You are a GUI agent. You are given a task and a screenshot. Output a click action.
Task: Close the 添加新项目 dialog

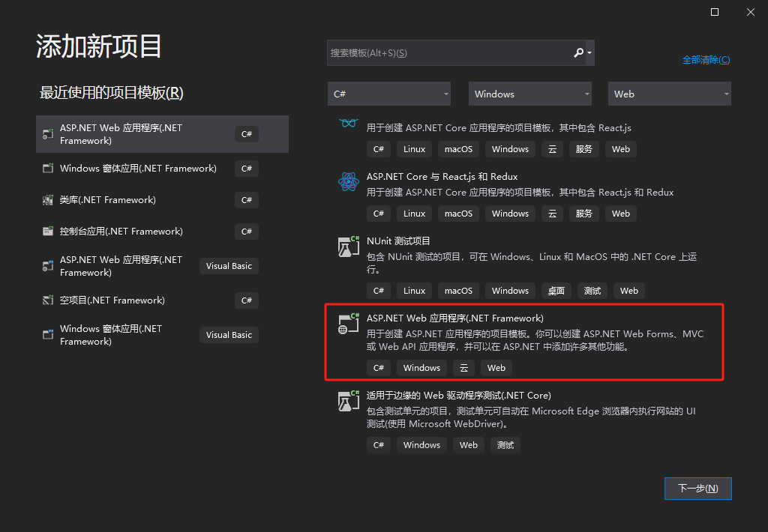750,12
